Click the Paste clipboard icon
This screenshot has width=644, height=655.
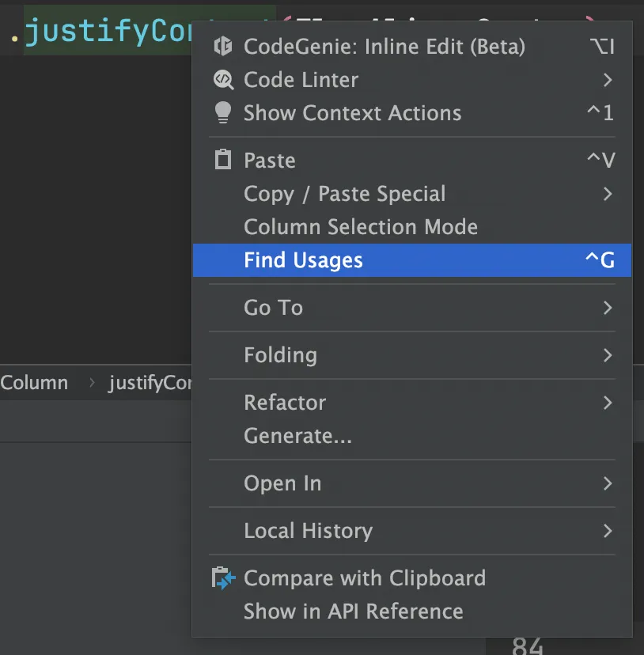pyautogui.click(x=223, y=159)
